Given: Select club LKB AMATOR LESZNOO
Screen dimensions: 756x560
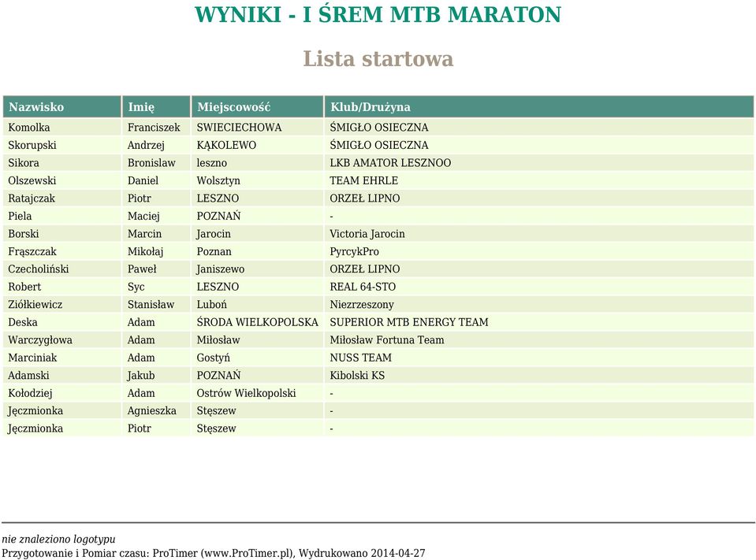Looking at the screenshot, I should click(390, 163).
